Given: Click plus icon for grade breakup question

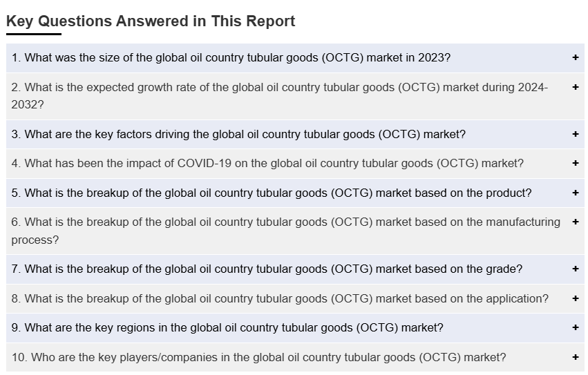Looking at the screenshot, I should pyautogui.click(x=575, y=269).
